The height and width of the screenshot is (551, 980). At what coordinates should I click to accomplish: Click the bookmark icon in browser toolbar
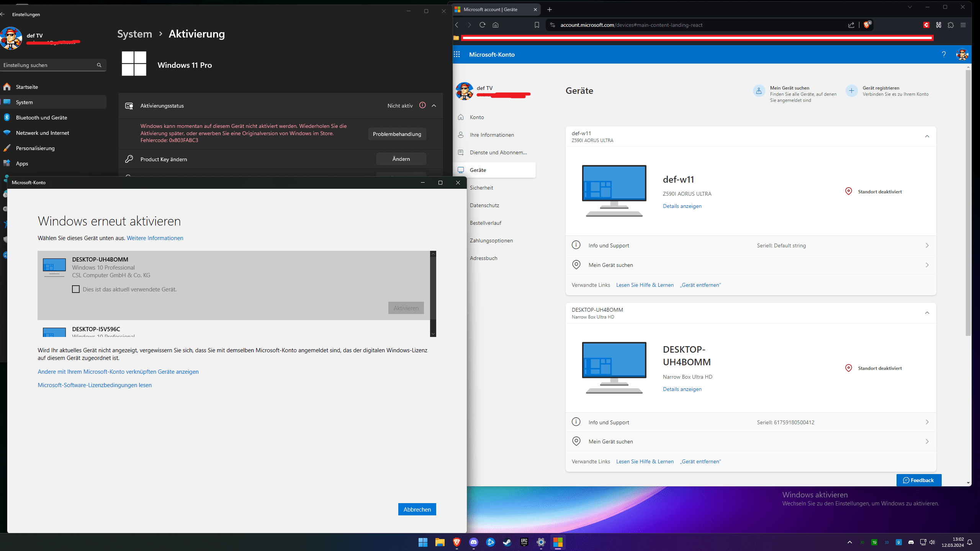pyautogui.click(x=537, y=25)
